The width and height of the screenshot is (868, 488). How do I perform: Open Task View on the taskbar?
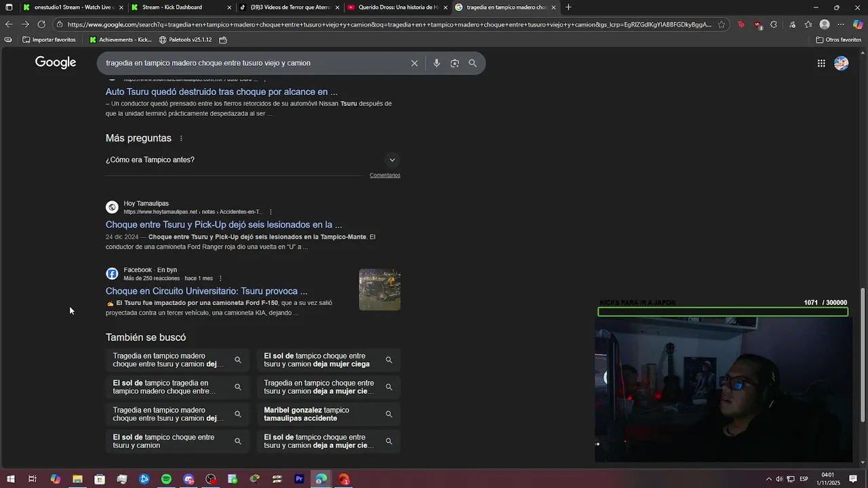click(33, 479)
